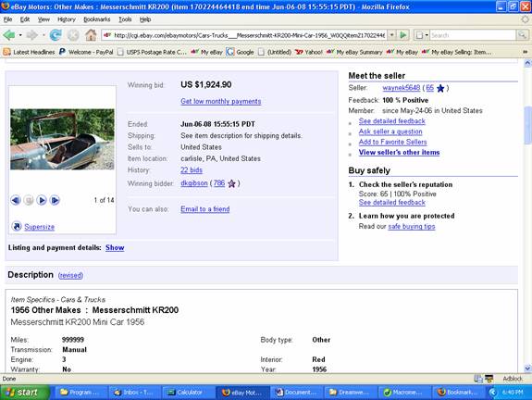Open the safe buying tips link
532x400 pixels.
412,227
